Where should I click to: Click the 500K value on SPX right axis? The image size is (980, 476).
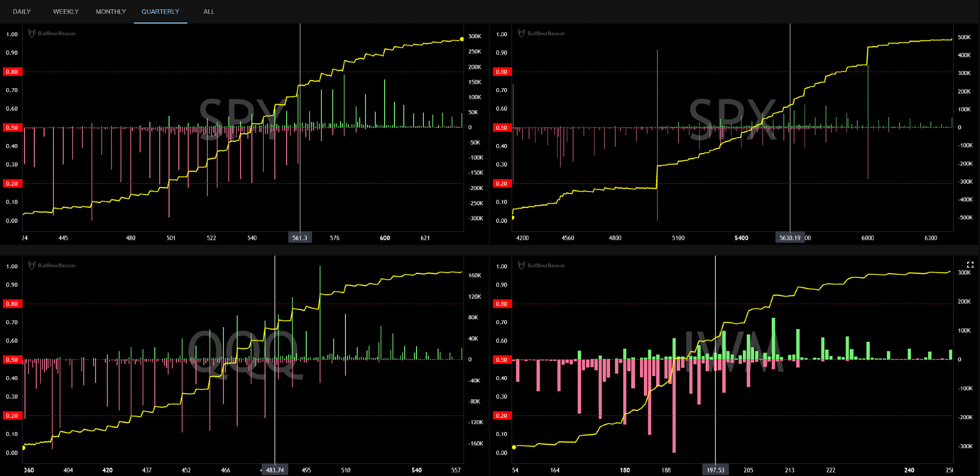[x=964, y=37]
